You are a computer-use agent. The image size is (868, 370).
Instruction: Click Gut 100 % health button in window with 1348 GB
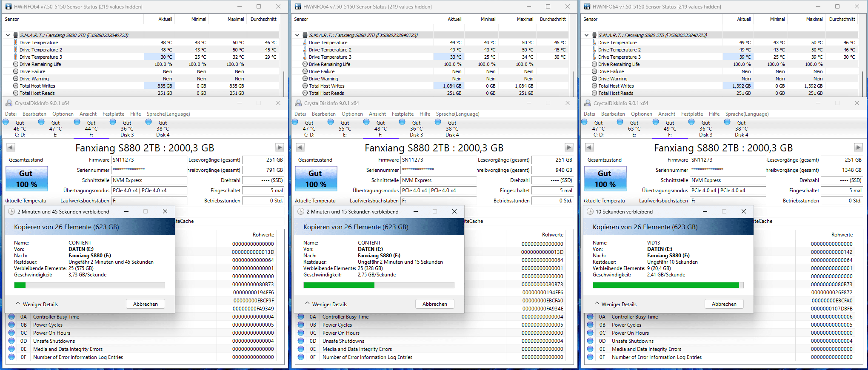click(605, 179)
